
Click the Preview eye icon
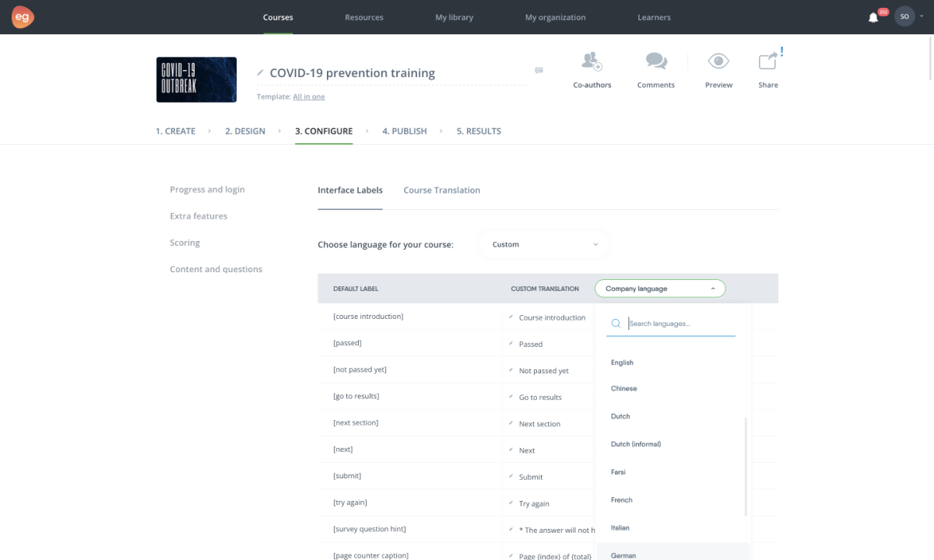[718, 61]
